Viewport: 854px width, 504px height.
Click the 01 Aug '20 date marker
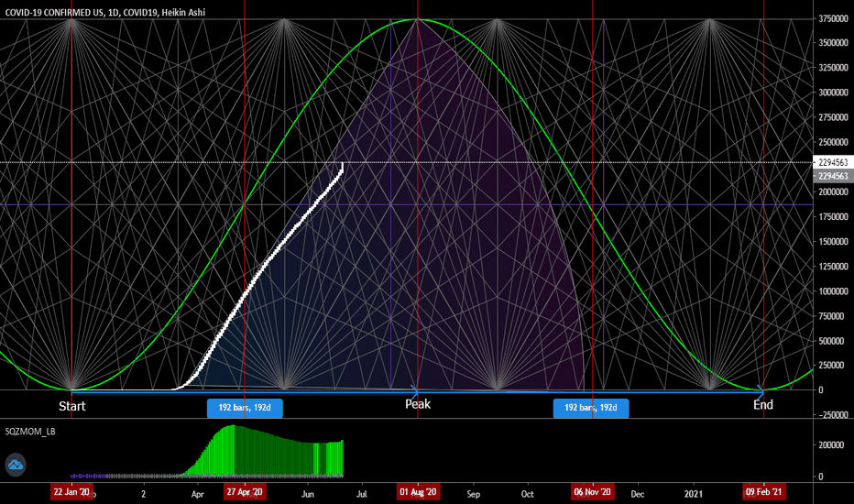coord(418,492)
